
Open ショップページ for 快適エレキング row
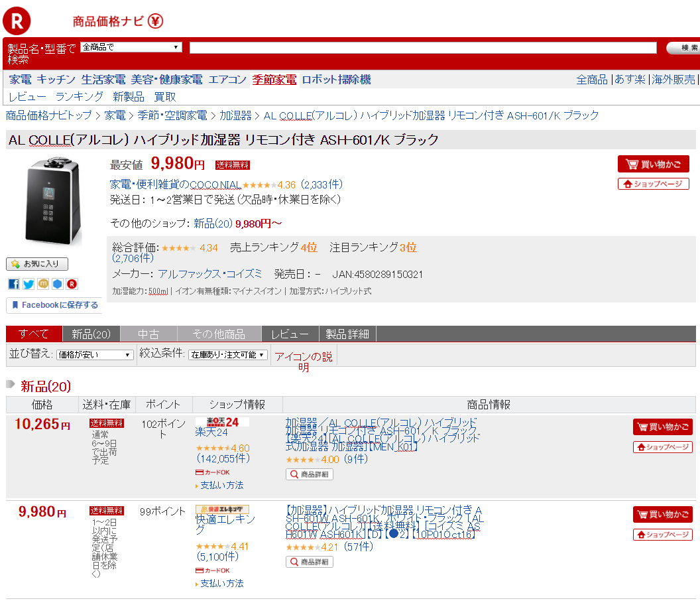(662, 535)
